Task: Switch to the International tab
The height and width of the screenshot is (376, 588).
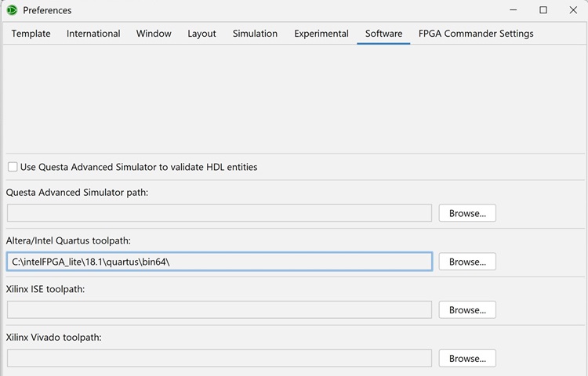Action: (93, 34)
